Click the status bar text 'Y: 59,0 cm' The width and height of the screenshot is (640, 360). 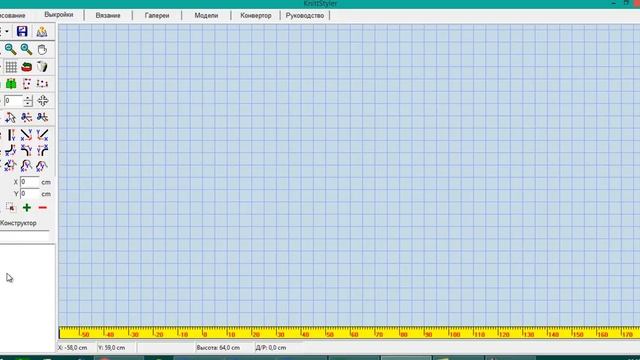(112, 348)
